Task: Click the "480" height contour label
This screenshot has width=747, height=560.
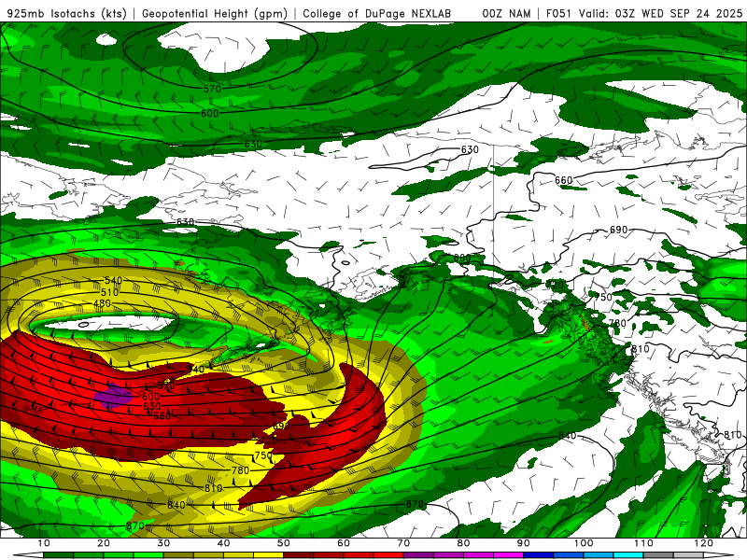Action: coord(102,303)
